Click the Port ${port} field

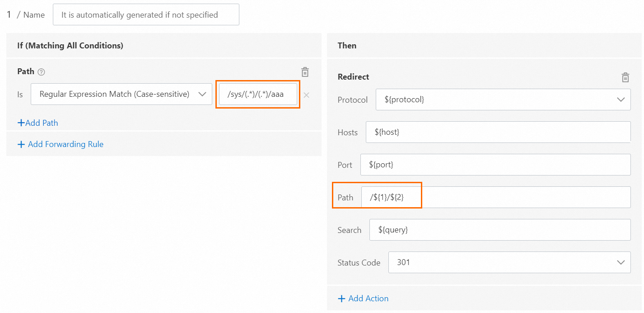[x=495, y=165]
